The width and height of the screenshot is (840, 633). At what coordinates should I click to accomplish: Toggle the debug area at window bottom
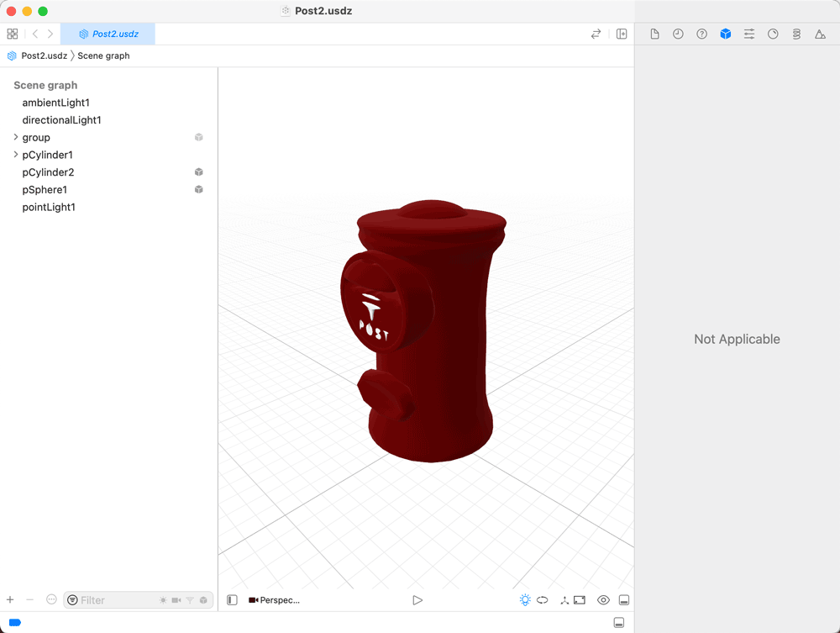tap(619, 622)
